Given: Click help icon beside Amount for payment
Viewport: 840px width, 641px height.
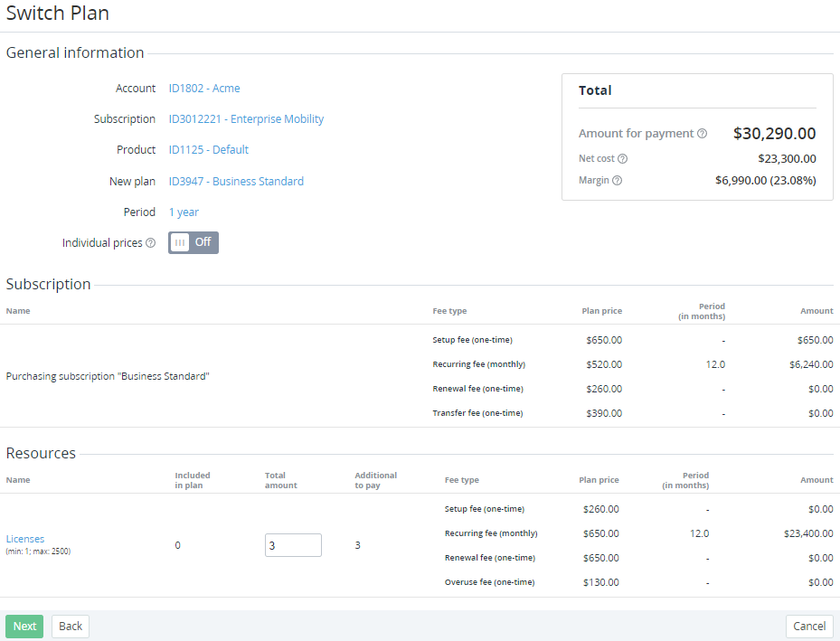Looking at the screenshot, I should point(702,134).
